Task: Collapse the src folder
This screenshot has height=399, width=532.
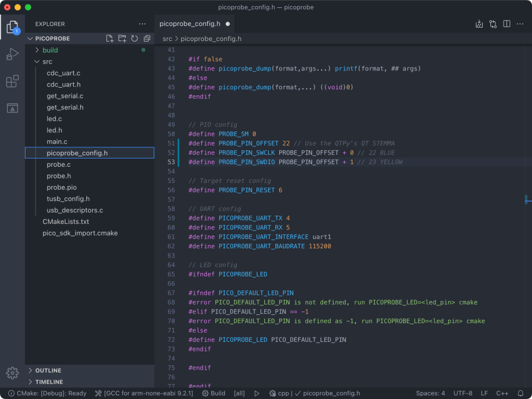Action: coord(47,62)
